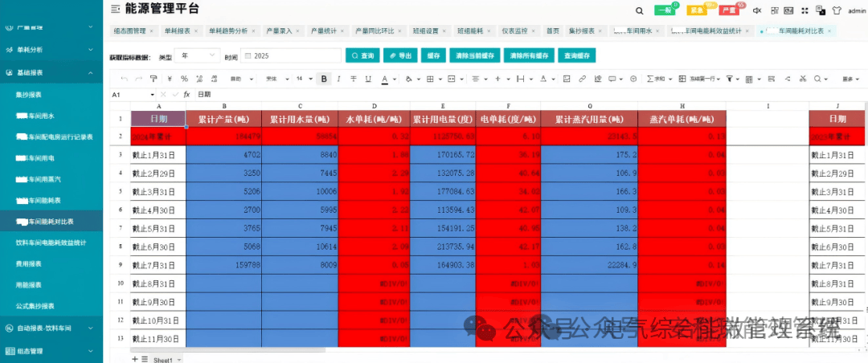Open the header search magnifier

click(640, 10)
